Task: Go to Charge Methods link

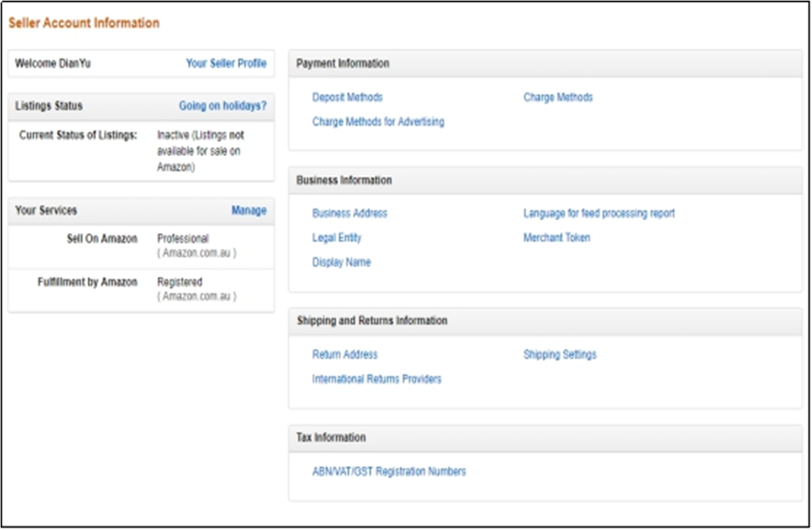Action: [557, 97]
